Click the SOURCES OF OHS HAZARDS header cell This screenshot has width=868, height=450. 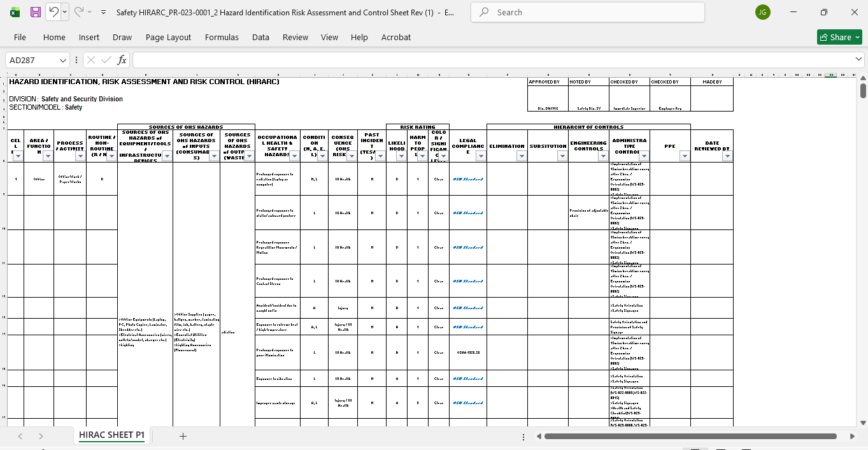186,127
